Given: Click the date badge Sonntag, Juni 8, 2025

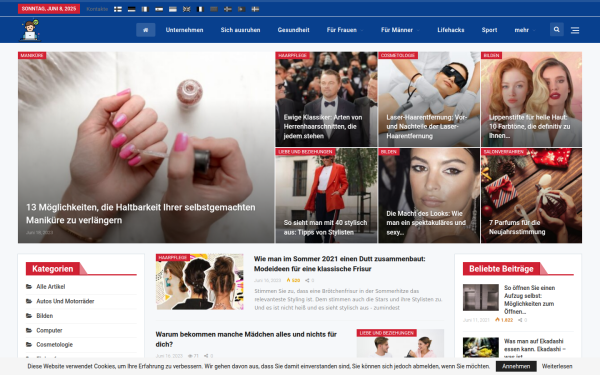Looking at the screenshot, I should [49, 9].
